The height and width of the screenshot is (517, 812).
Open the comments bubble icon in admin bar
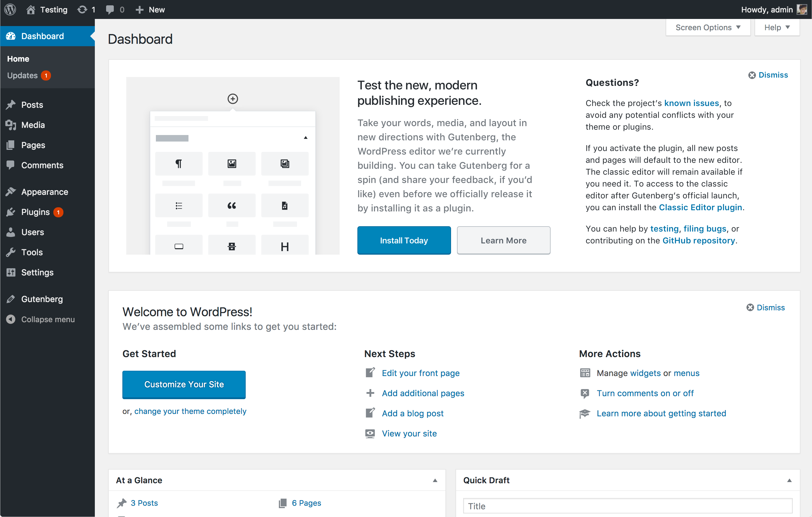coord(110,9)
